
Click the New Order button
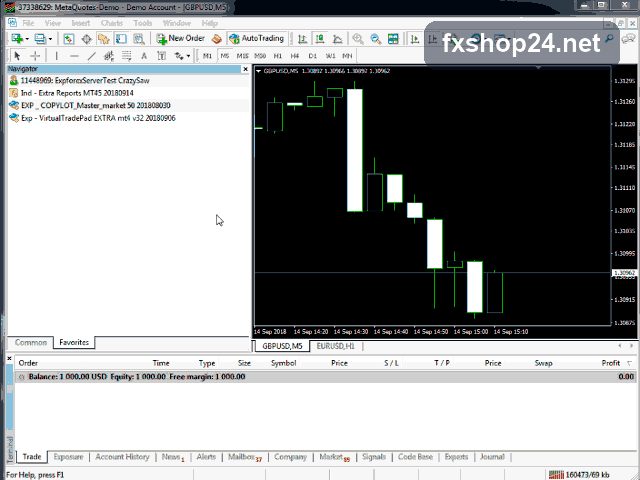click(180, 38)
